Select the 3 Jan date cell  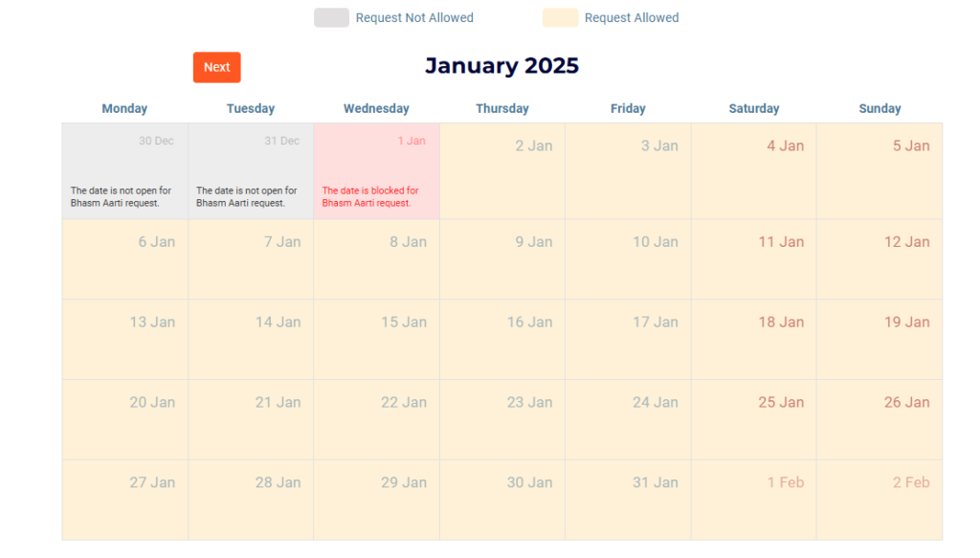click(x=628, y=171)
